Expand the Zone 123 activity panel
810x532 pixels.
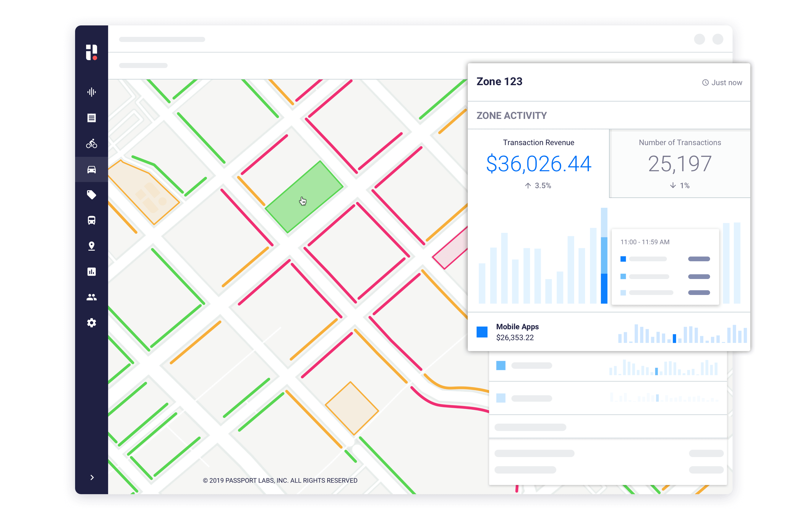(499, 81)
